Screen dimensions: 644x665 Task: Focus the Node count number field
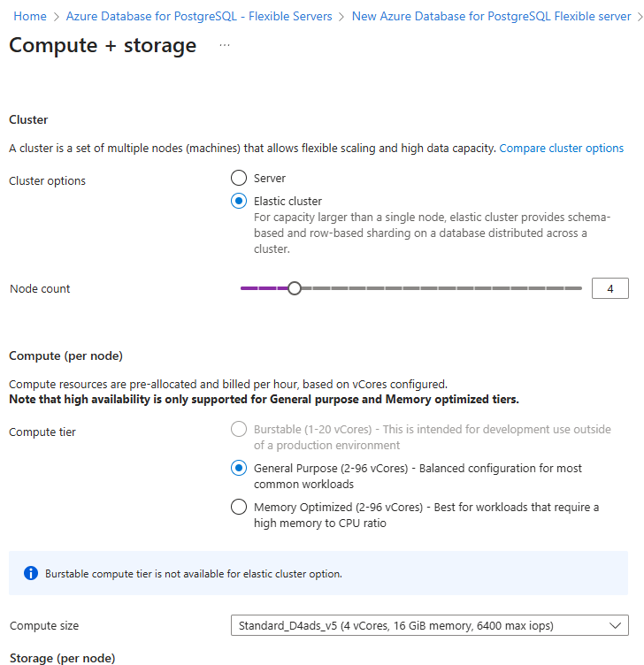coord(609,288)
